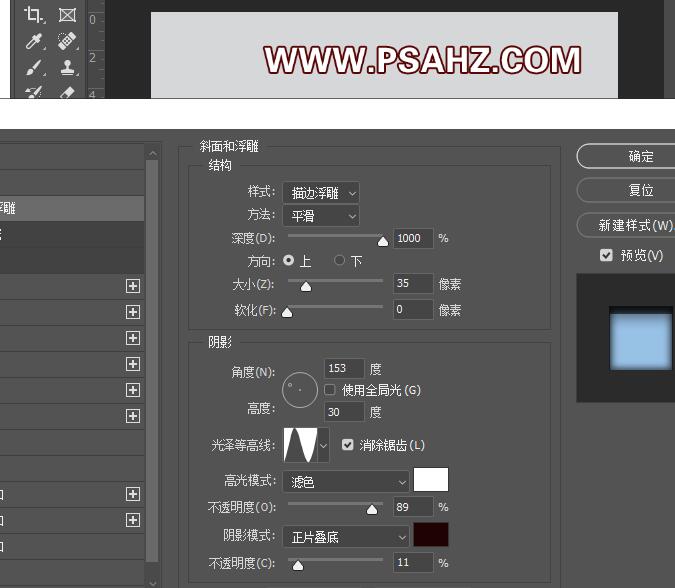The width and height of the screenshot is (675, 588).
Task: Select the 上 direction radio button
Action: click(x=288, y=260)
